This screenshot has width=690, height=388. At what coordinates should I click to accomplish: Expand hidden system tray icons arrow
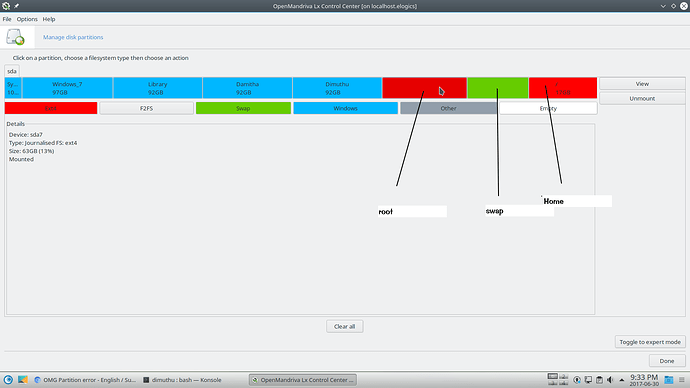click(622, 380)
